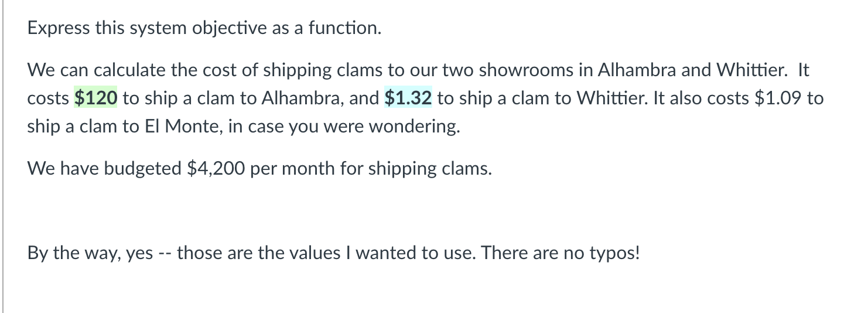Click the word "Express" in the heading line
The height and width of the screenshot is (313, 868).
[57, 28]
